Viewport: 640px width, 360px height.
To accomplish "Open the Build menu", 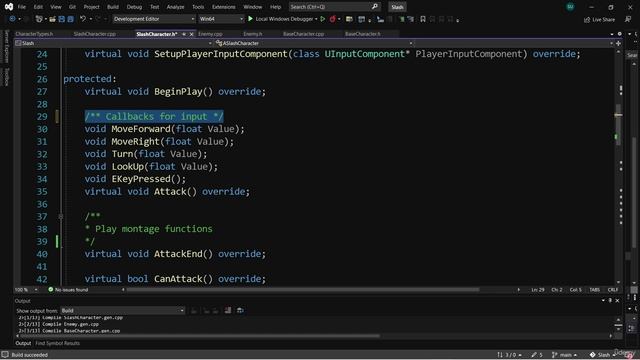I will (x=113, y=7).
